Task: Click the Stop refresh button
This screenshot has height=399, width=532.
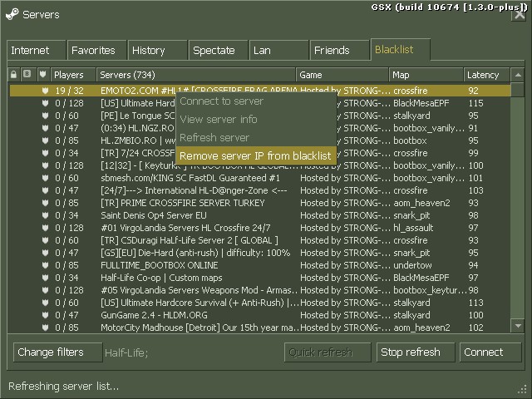Action: pyautogui.click(x=416, y=352)
